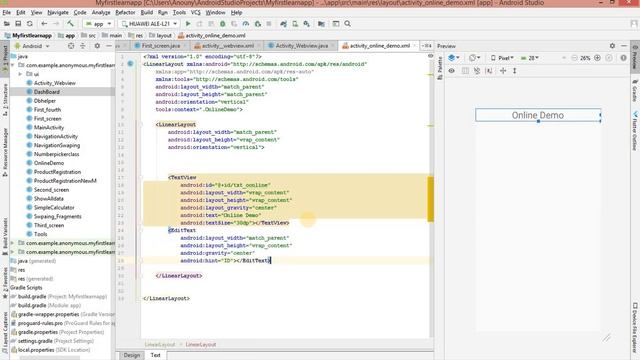Click the layout breadcrumb in navigation bar
The width and height of the screenshot is (640, 360).
coord(160,36)
